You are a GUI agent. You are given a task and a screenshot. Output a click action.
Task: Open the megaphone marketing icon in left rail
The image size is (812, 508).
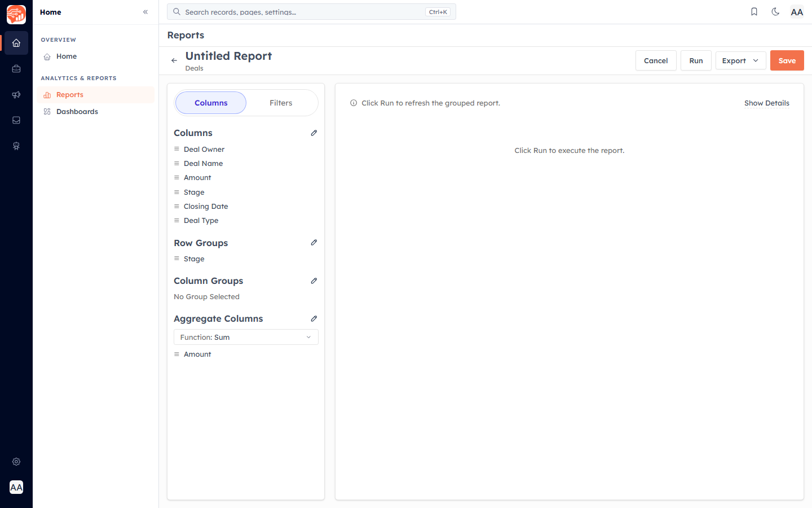coord(16,95)
